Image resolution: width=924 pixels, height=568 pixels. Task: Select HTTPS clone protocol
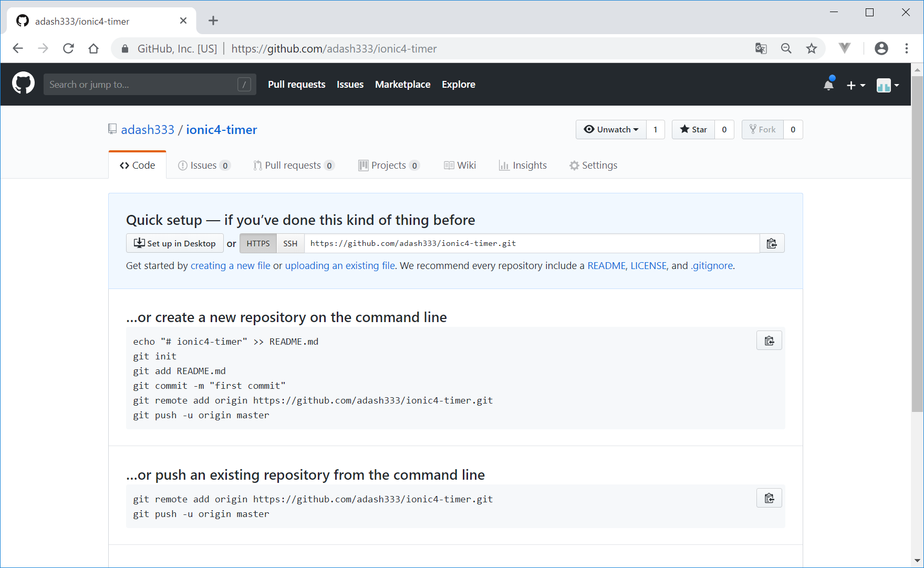click(258, 243)
